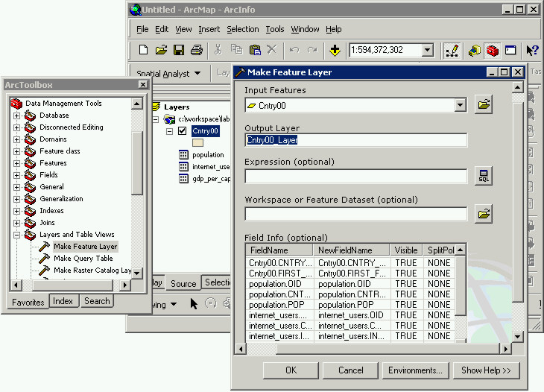
Task: Collapse the Layers and Table Views toolset
Action: click(16, 235)
